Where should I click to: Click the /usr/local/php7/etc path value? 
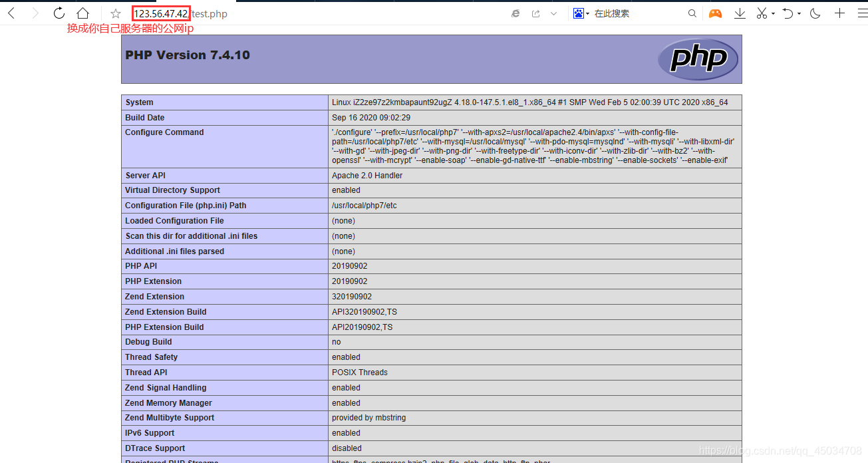point(364,206)
